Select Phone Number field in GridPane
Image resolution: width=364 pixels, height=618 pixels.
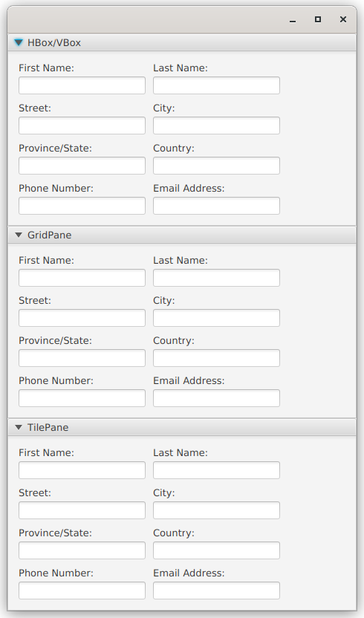[82, 398]
